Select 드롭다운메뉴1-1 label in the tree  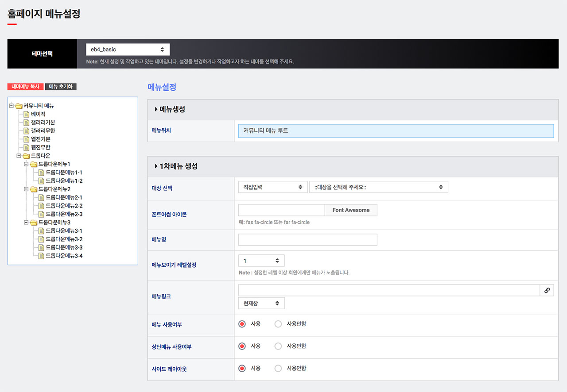64,173
